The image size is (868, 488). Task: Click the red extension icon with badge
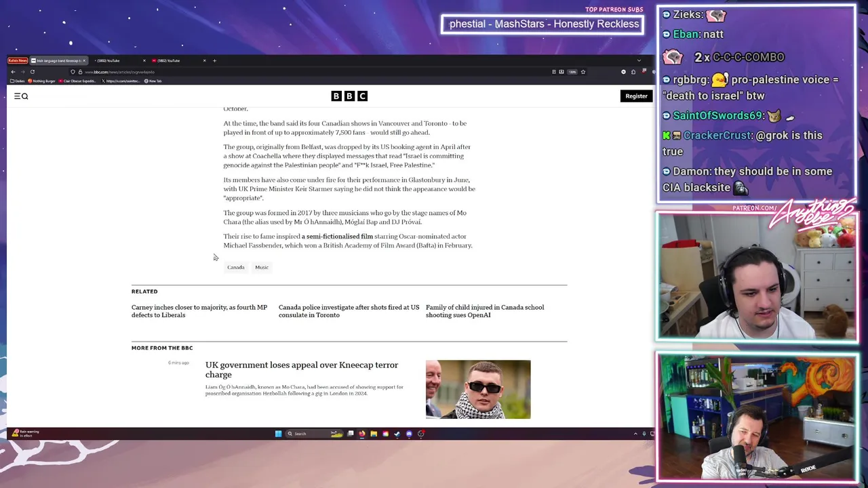tap(644, 71)
